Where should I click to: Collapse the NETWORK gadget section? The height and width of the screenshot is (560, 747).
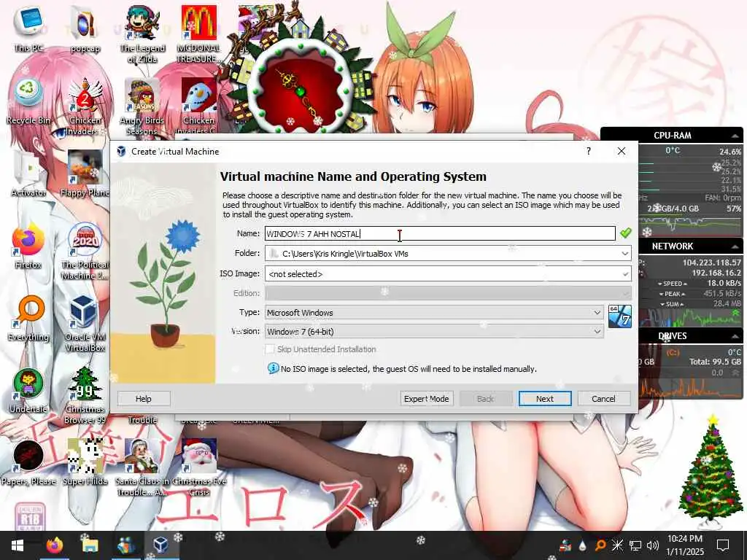click(735, 246)
